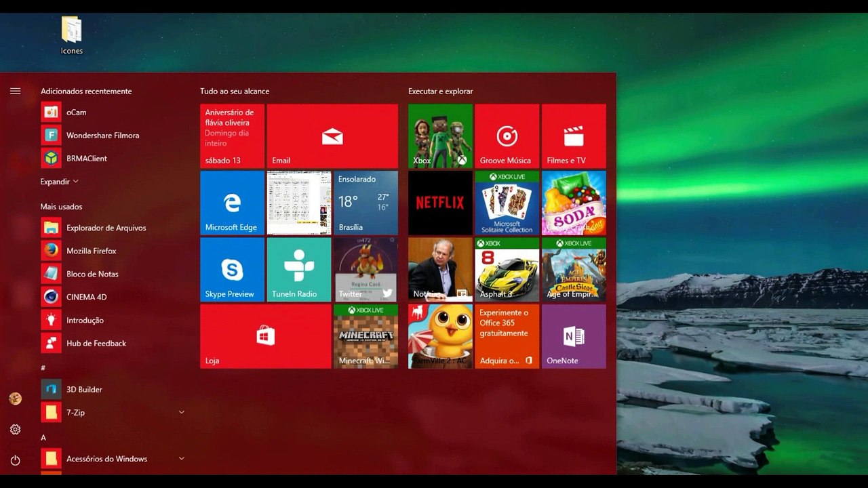Open the Loja store tile
The height and width of the screenshot is (488, 868).
click(265, 336)
